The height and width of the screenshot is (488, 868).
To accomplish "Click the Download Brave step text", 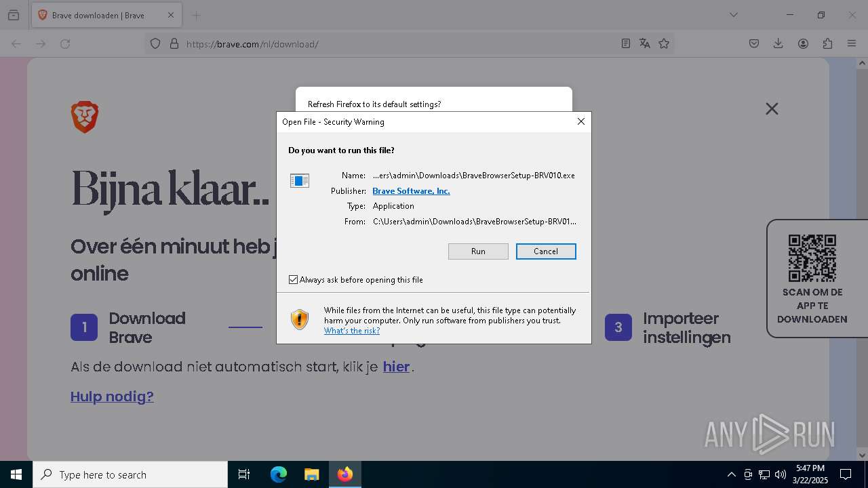I will pyautogui.click(x=147, y=328).
